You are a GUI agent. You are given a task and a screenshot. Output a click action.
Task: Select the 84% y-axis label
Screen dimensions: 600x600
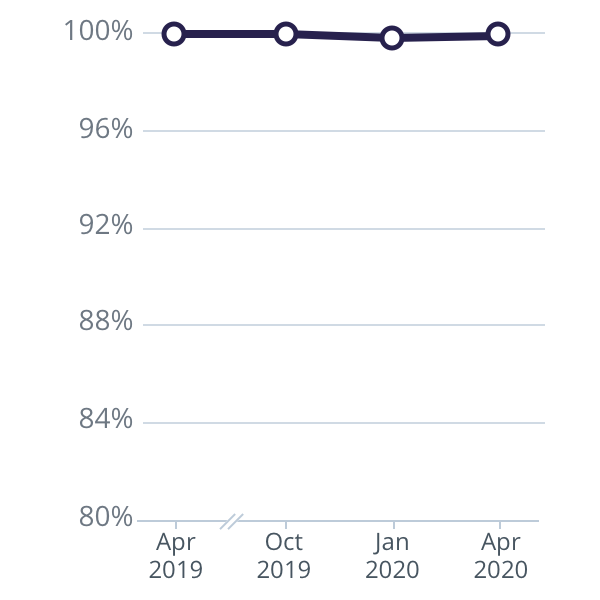point(105,420)
